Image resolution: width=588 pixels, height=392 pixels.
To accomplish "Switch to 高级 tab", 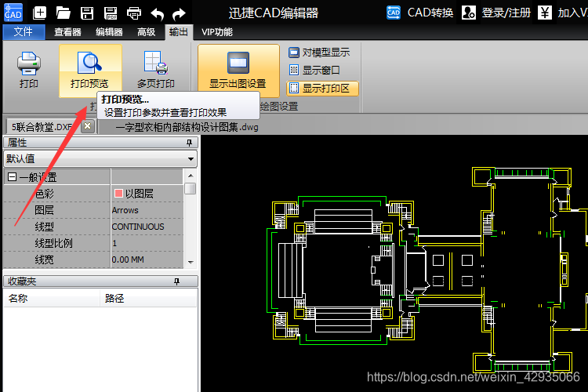I will (146, 32).
